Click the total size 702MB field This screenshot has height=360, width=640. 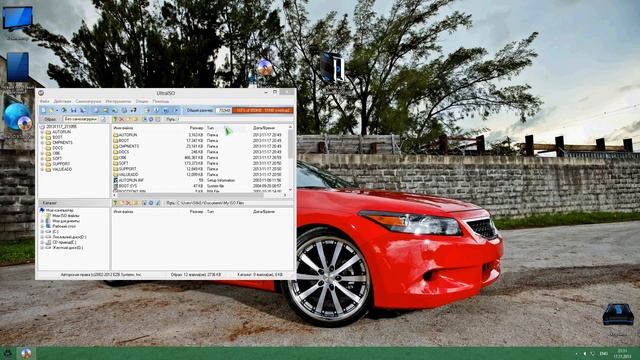(x=223, y=110)
